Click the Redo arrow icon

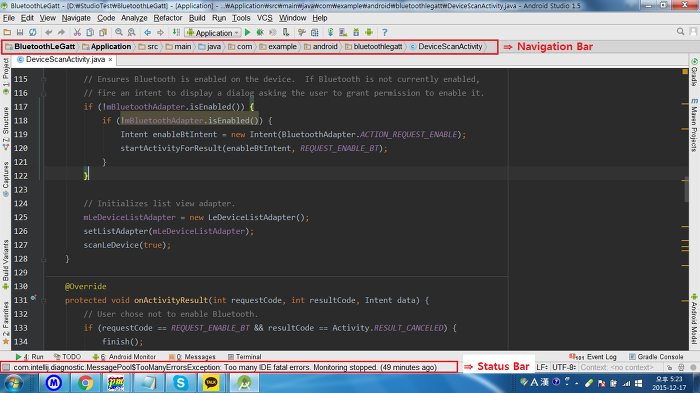click(x=61, y=32)
